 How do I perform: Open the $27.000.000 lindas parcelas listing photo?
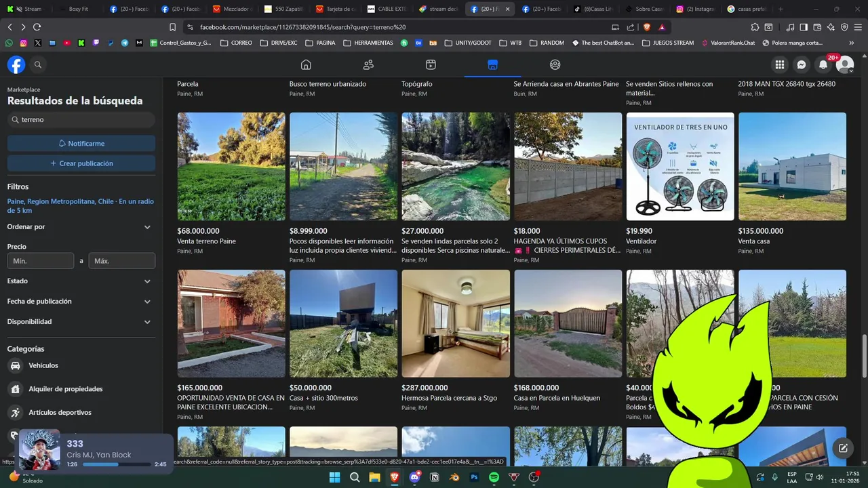coord(456,167)
